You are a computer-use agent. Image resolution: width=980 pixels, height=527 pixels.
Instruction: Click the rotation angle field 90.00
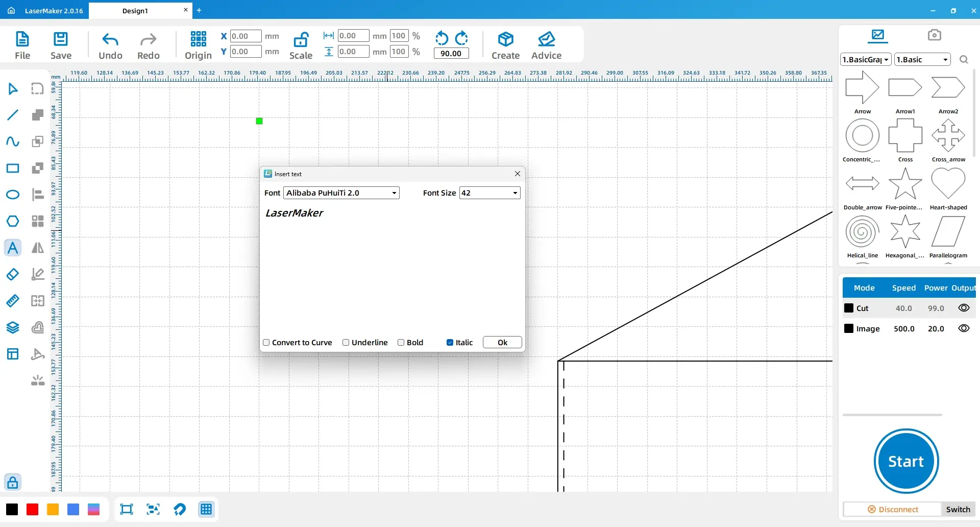451,53
